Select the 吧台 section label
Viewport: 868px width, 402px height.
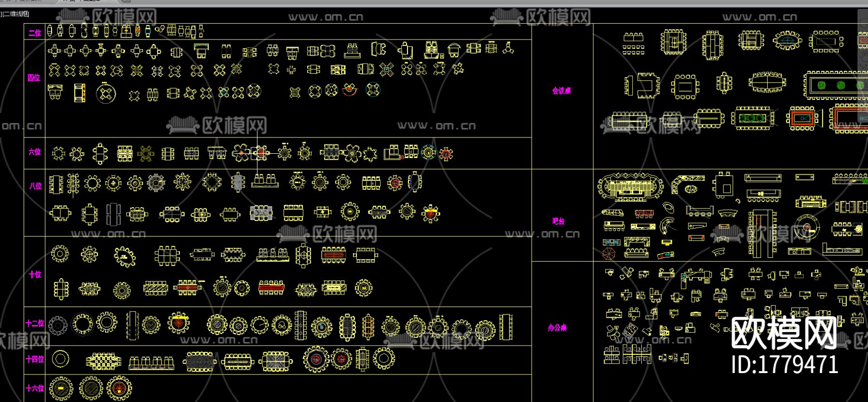(x=558, y=221)
